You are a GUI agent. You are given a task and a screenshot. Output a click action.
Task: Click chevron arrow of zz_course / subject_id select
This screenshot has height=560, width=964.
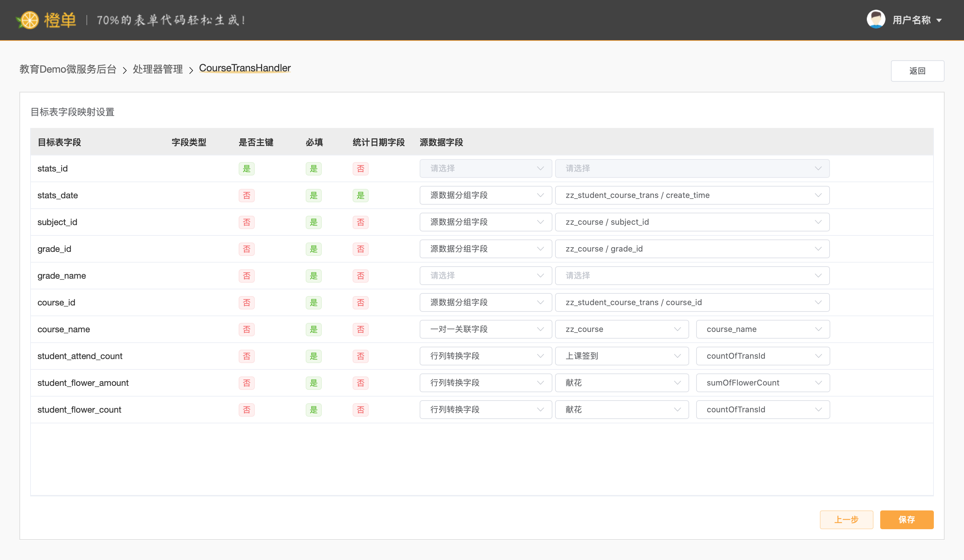pos(818,222)
